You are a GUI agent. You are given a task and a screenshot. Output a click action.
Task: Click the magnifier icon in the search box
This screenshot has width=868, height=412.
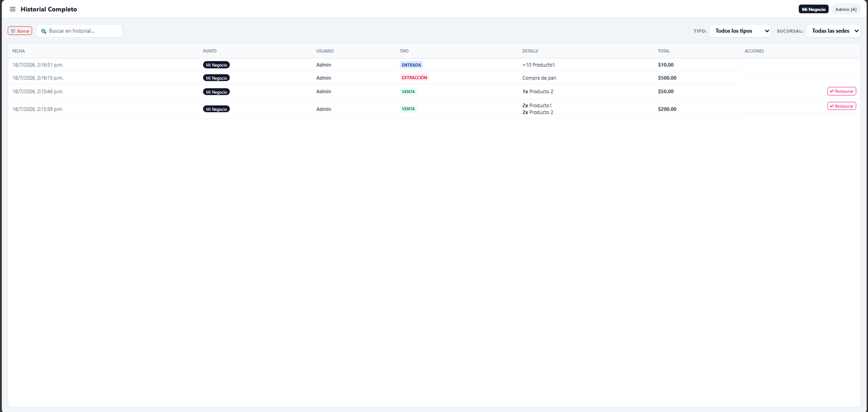[43, 31]
